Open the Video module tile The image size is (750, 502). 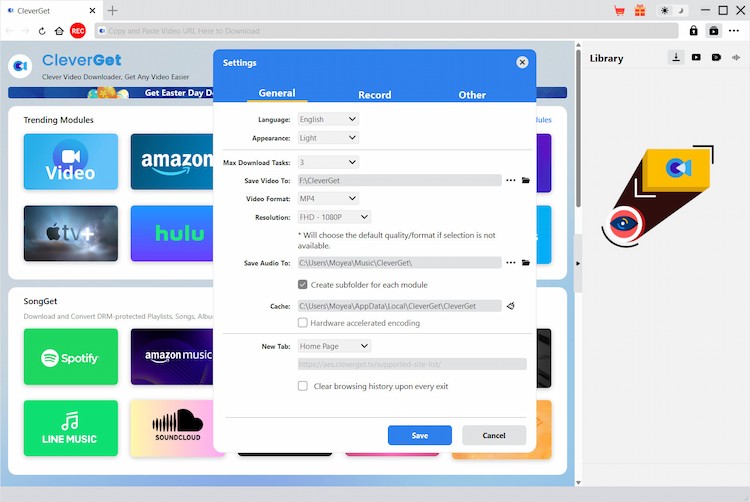pyautogui.click(x=71, y=162)
